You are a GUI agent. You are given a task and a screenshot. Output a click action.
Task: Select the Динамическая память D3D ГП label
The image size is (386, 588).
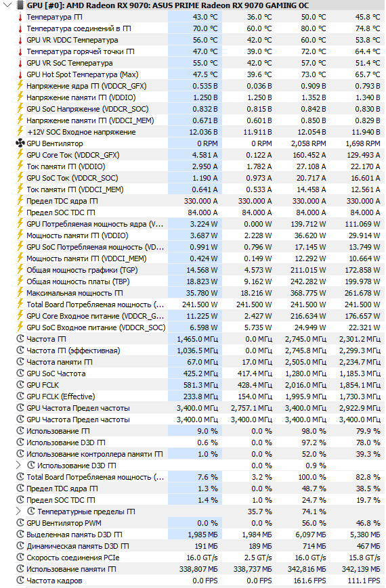click(x=78, y=546)
